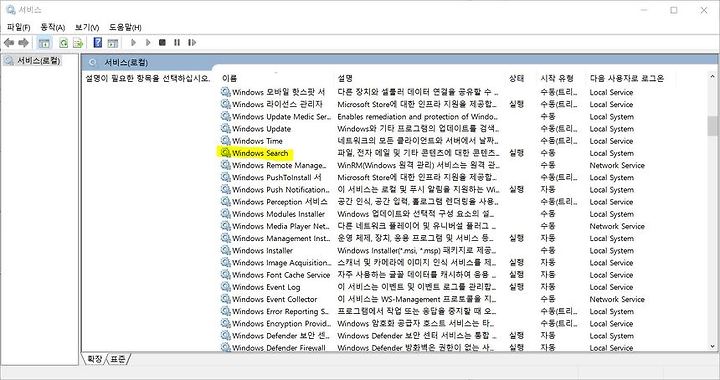Image resolution: width=720 pixels, height=380 pixels.
Task: Select 서비스(로컬) in the left tree
Action: pos(38,61)
